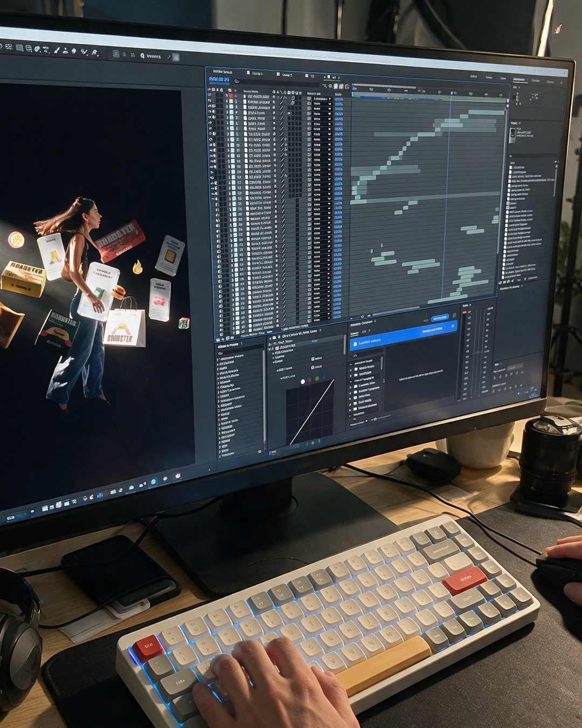
Task: Select red channel dot in Curves
Action: tap(310, 380)
